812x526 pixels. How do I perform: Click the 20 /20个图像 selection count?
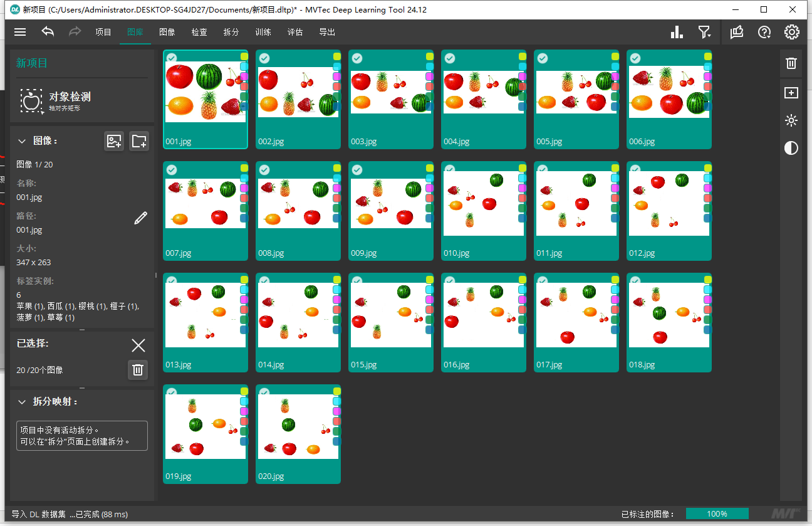pos(40,371)
